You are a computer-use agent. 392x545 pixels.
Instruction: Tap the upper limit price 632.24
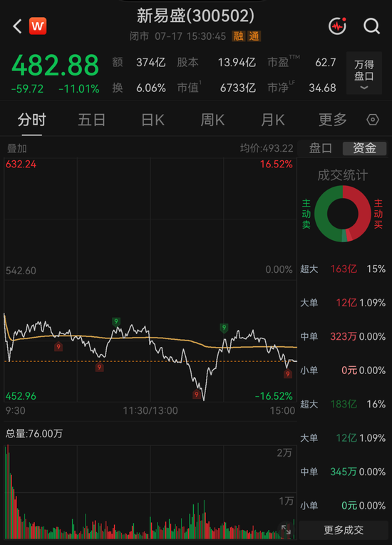[21, 164]
